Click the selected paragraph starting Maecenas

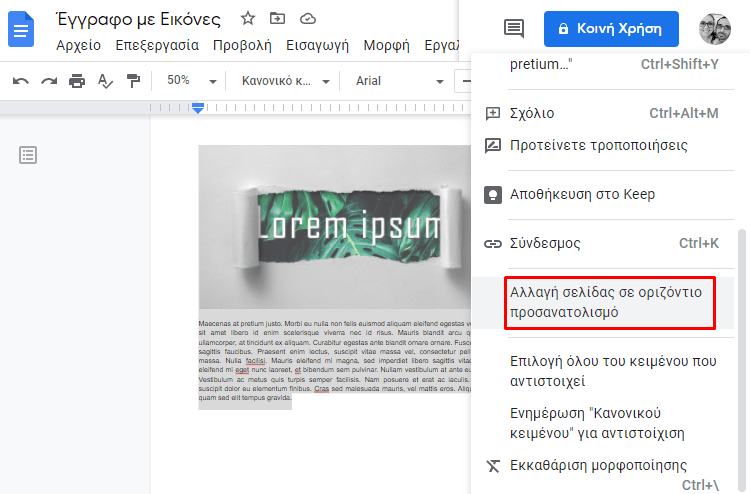coord(335,361)
